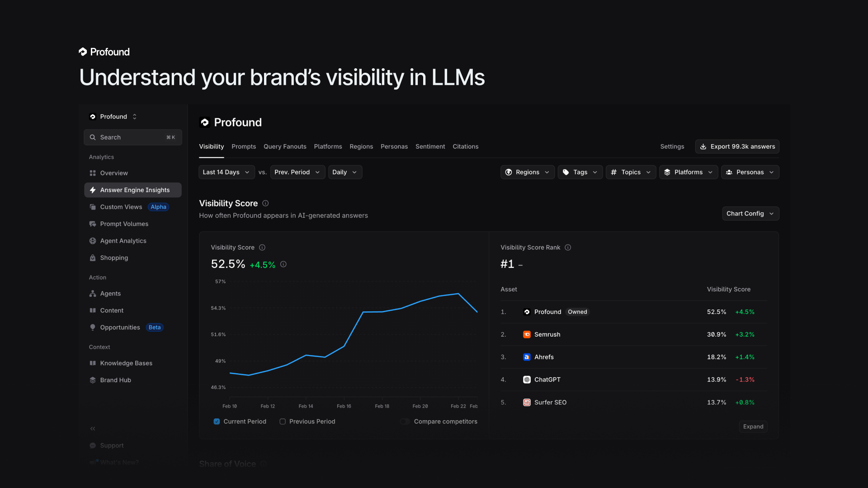Toggle the Compare competitors switch
Screen dimensions: 868x488
(405, 422)
